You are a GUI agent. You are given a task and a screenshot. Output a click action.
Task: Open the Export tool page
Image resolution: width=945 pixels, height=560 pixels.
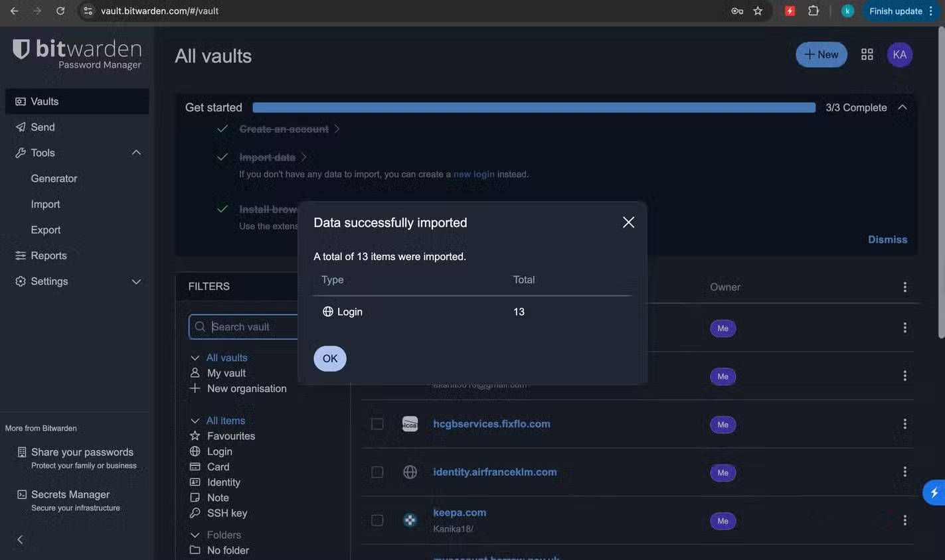point(45,230)
